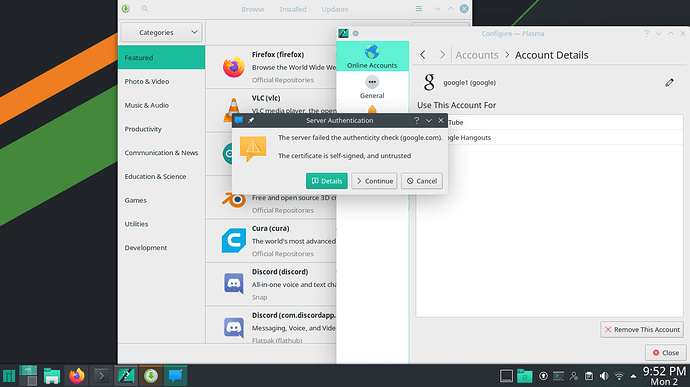
Task: Cancel the Server Authentication dialog
Action: point(422,181)
